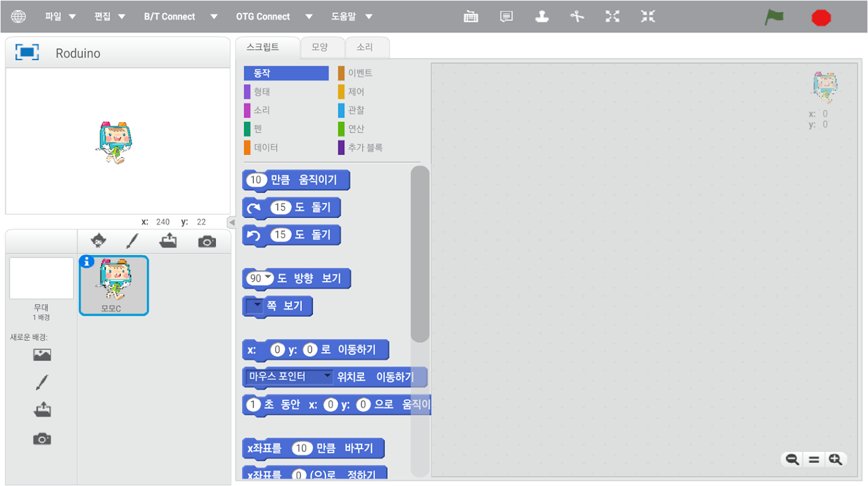868x486 pixels.
Task: Toggle the stage presentation mode icon
Action: pyautogui.click(x=27, y=52)
